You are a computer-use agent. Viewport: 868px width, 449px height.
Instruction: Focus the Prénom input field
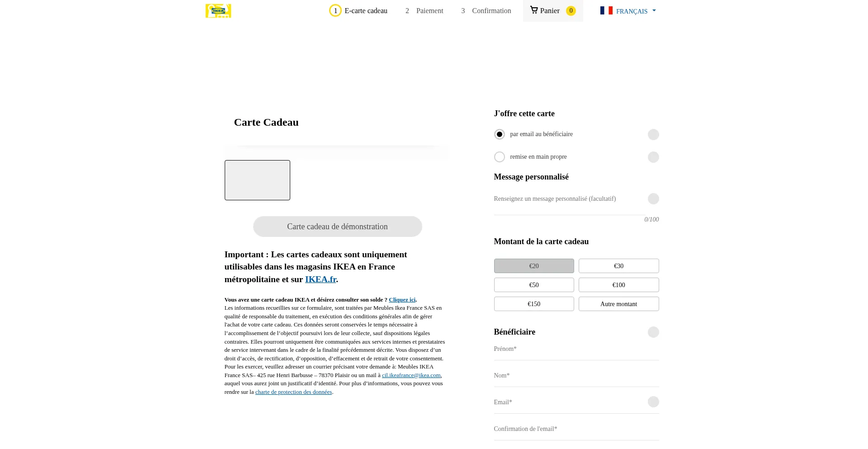click(x=576, y=351)
